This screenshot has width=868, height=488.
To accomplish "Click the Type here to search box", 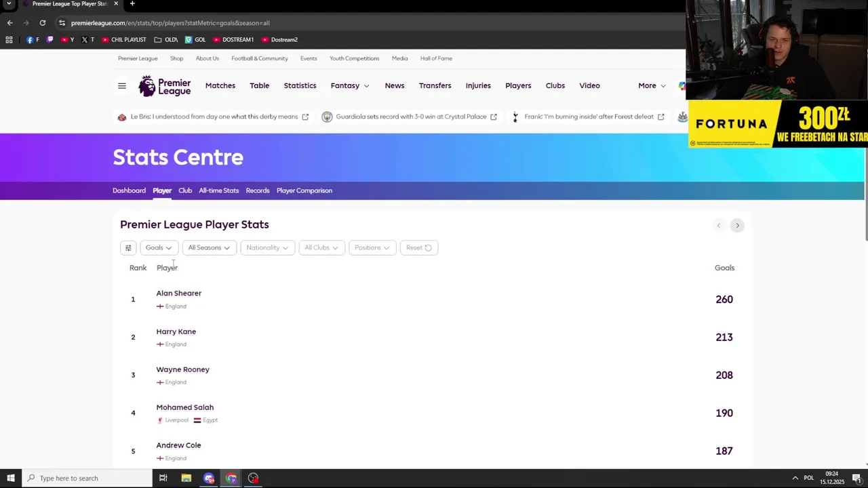I will click(x=87, y=479).
